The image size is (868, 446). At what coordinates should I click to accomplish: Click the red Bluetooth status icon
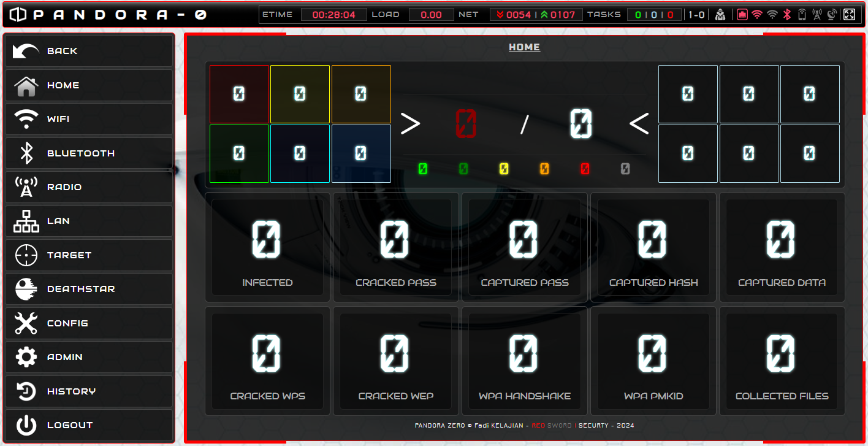pyautogui.click(x=788, y=15)
